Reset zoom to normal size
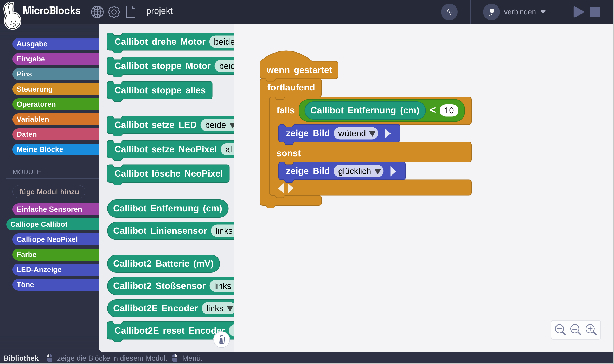The width and height of the screenshot is (614, 364). click(575, 330)
